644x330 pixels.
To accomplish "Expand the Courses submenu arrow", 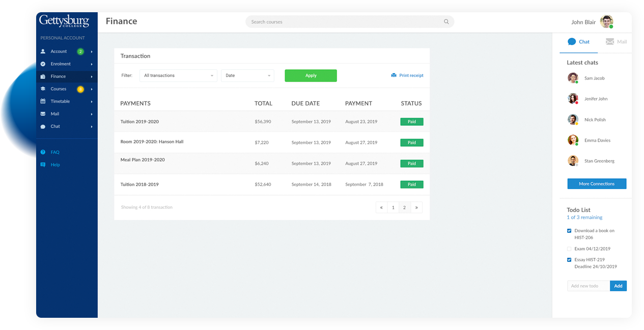I will click(x=92, y=89).
